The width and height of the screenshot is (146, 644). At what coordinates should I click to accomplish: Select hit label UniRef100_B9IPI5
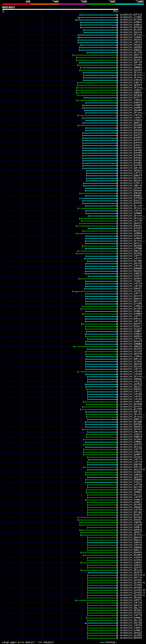[131, 296]
